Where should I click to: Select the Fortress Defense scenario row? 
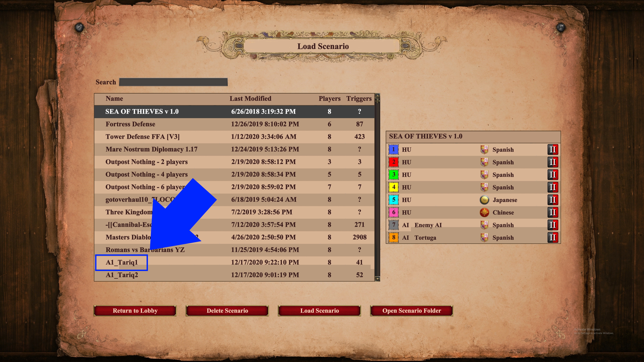[234, 124]
